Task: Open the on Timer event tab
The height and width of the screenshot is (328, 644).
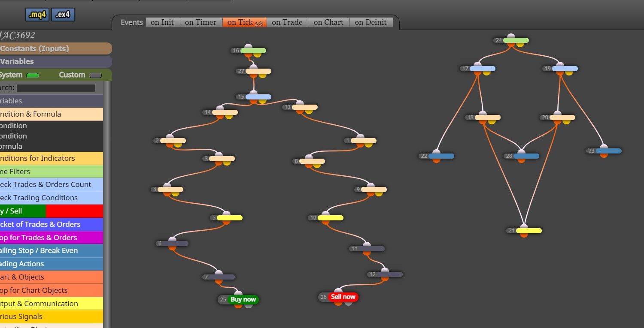Action: tap(200, 22)
